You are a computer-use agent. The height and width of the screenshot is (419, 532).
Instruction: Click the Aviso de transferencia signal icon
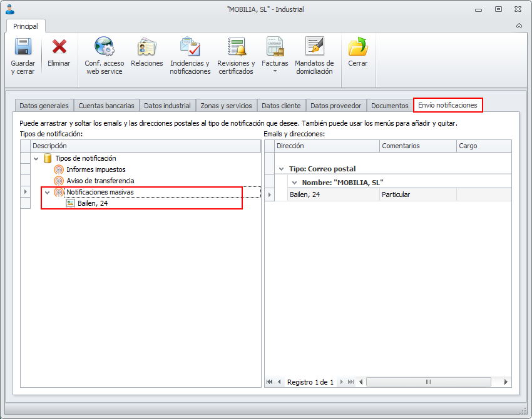click(59, 181)
